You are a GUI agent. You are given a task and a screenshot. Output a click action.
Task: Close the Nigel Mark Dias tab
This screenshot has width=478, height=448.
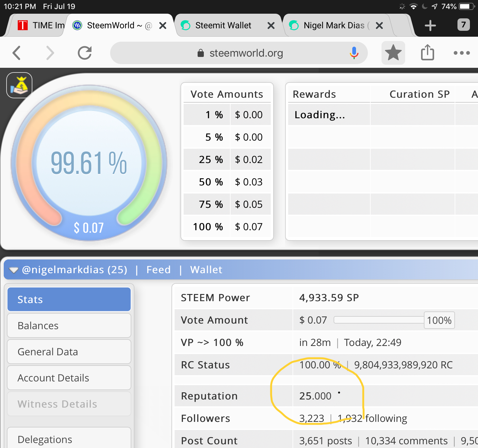pyautogui.click(x=379, y=26)
